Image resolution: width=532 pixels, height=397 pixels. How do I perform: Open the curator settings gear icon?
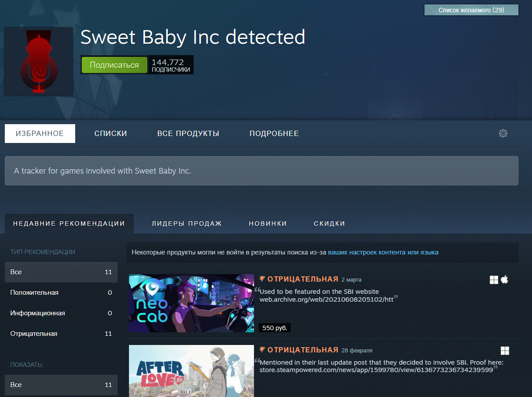[x=503, y=133]
